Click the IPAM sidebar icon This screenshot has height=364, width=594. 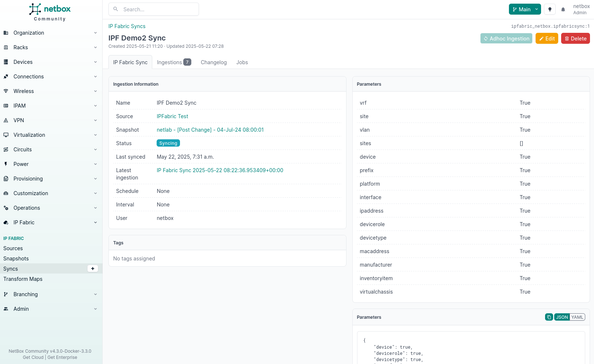(x=6, y=106)
